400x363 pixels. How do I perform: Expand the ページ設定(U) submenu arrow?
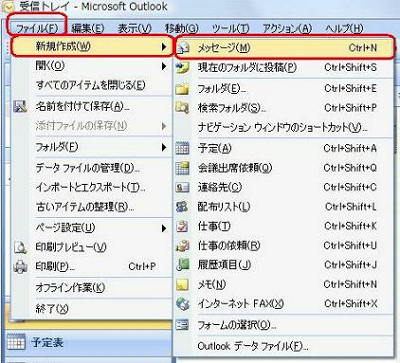[164, 228]
